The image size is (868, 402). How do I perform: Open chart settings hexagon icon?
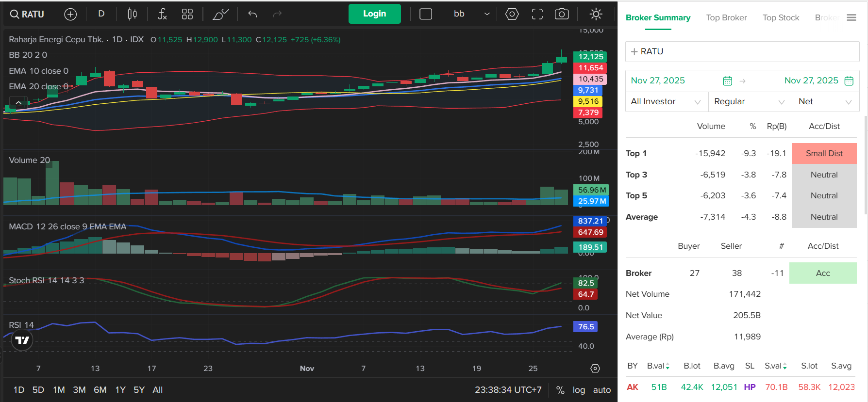[512, 14]
